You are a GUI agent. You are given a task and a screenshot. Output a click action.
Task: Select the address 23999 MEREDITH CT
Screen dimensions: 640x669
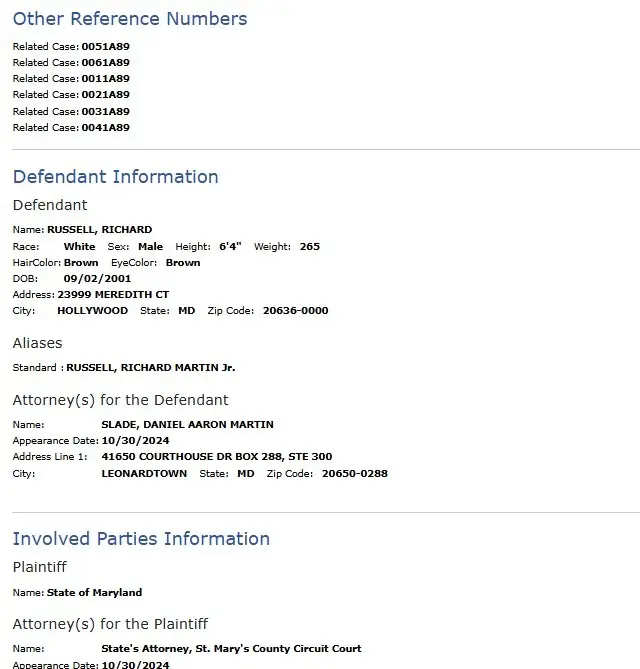coord(113,295)
